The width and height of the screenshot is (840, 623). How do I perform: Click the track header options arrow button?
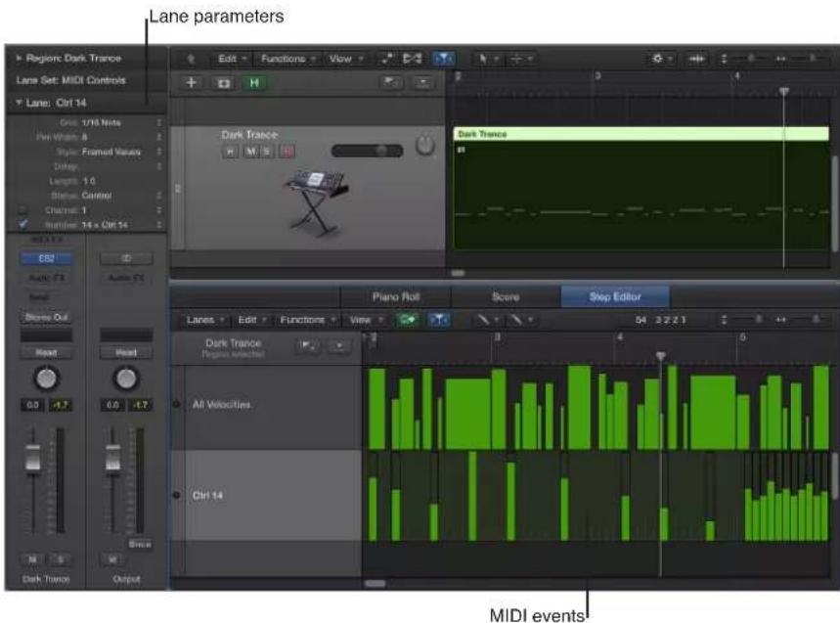pos(423,82)
